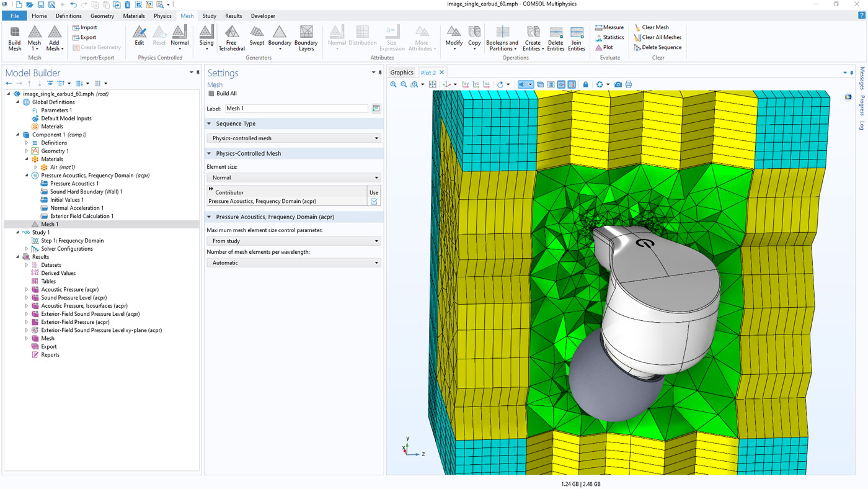Open the Sequence Type dropdown
The width and height of the screenshot is (868, 489).
point(294,138)
